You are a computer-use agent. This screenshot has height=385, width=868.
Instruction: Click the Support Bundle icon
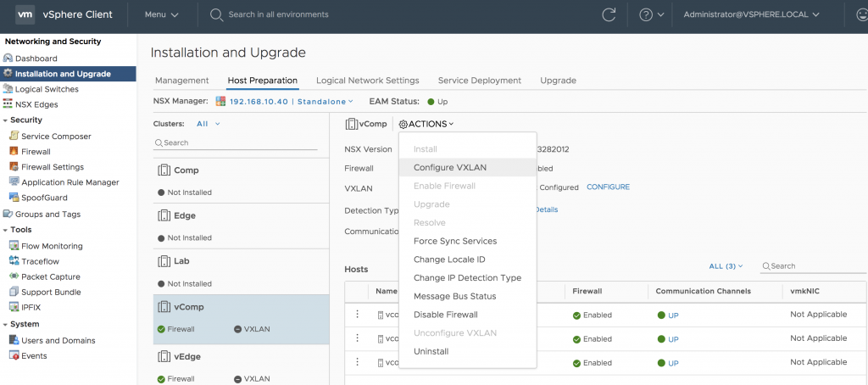coord(14,292)
